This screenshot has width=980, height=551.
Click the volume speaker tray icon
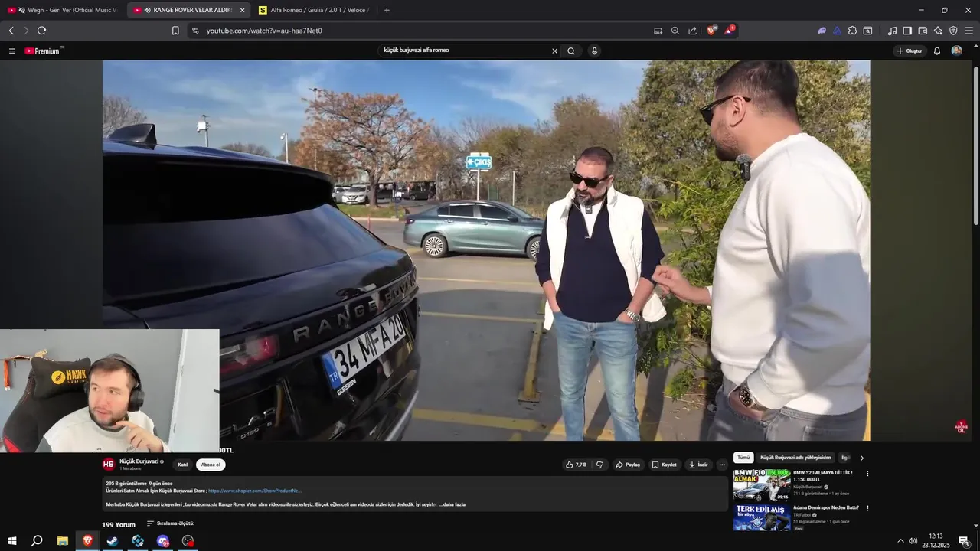point(913,541)
